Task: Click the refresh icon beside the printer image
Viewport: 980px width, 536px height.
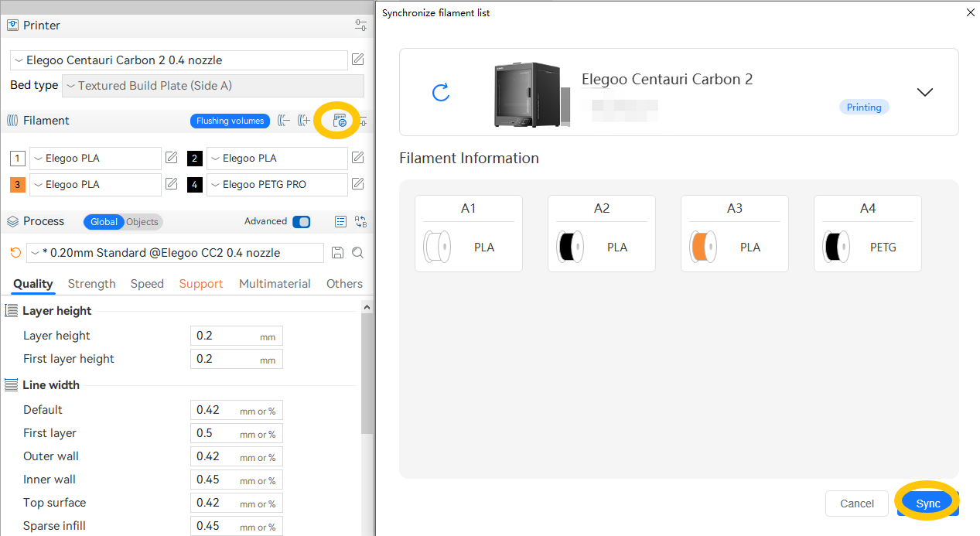Action: click(x=441, y=91)
